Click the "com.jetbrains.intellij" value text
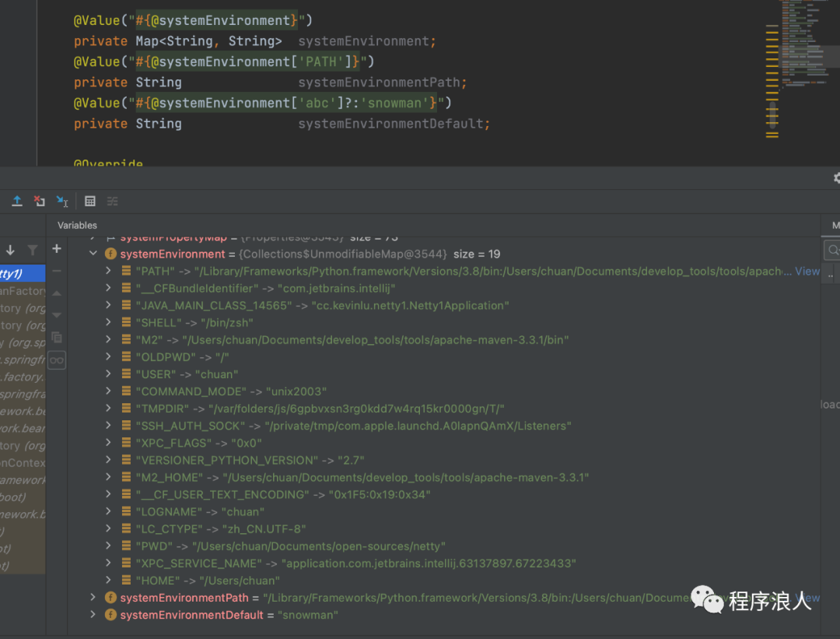 337,289
